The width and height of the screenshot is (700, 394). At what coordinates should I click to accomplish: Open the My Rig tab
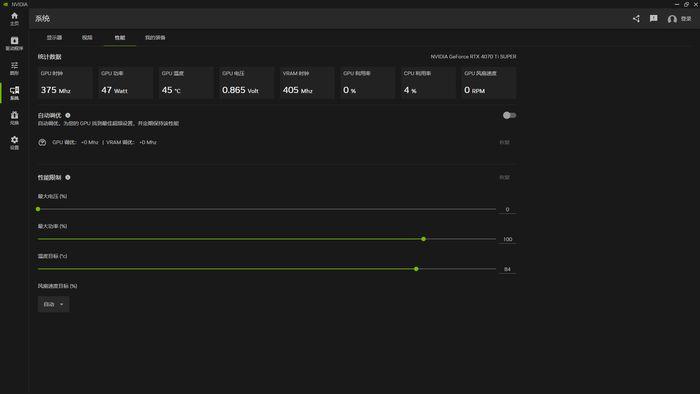coord(155,37)
